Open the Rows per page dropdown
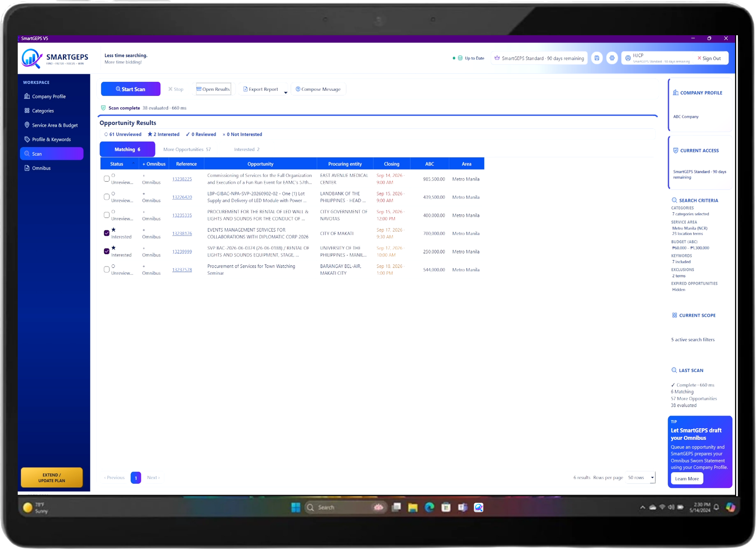The height and width of the screenshot is (549, 756). click(640, 477)
